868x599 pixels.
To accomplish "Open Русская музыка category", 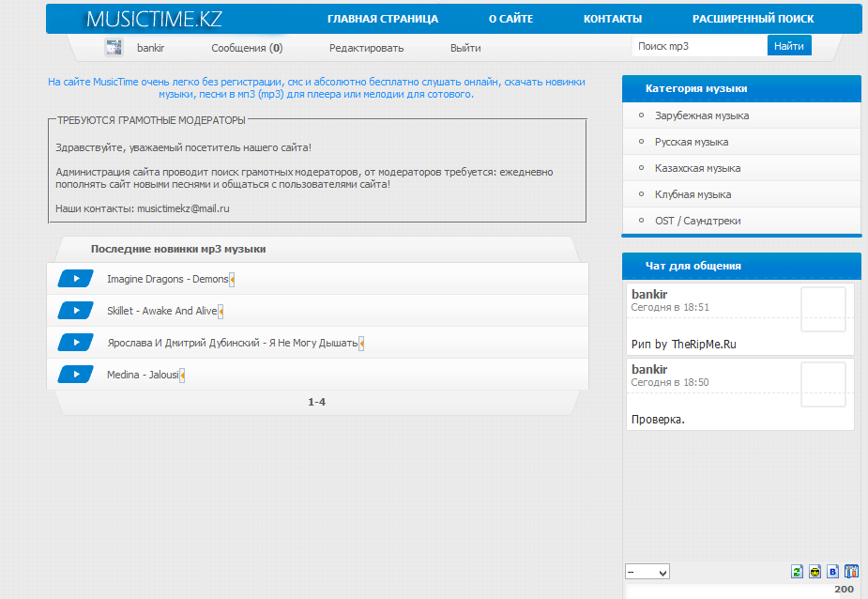I will pos(692,142).
